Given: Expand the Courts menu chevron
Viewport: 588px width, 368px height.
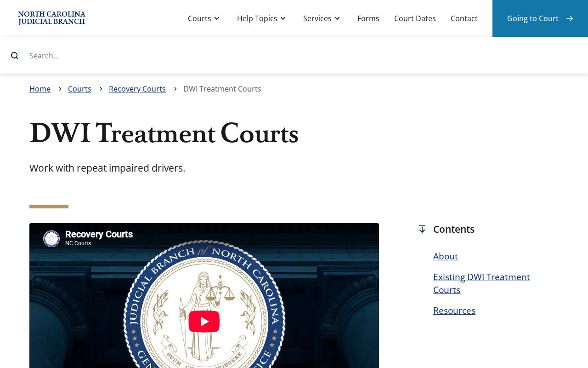Looking at the screenshot, I should [217, 18].
